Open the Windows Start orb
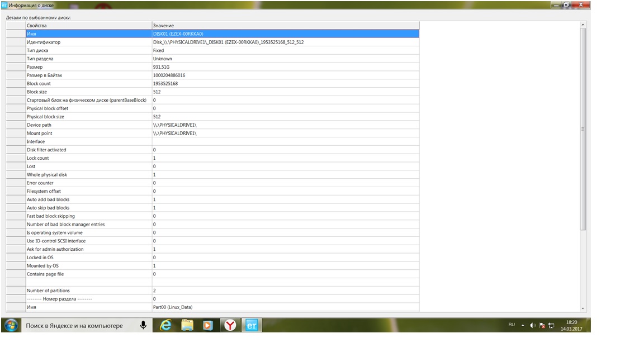 [x=11, y=325]
